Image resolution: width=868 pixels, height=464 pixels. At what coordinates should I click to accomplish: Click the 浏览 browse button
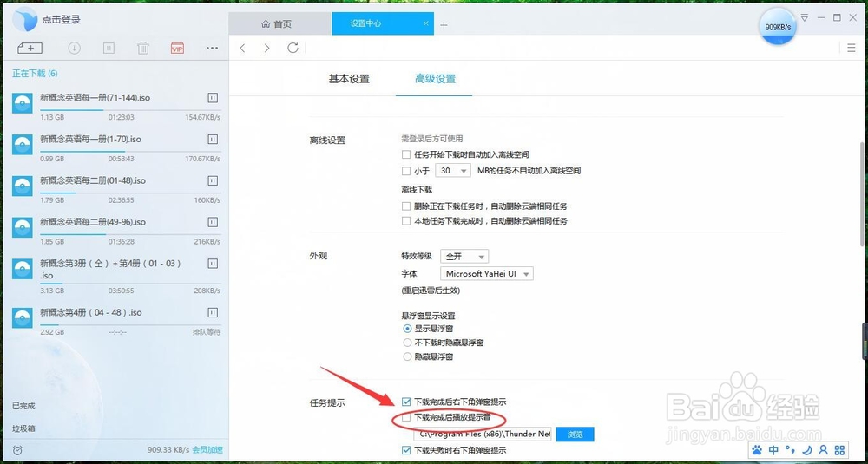pos(575,435)
